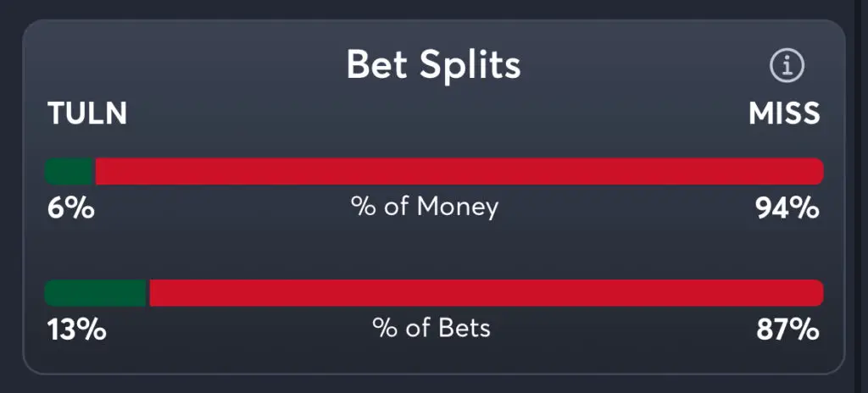Screen dimensions: 868x393
Task: Click red MISS segment of bets bar
Action: coord(485,293)
